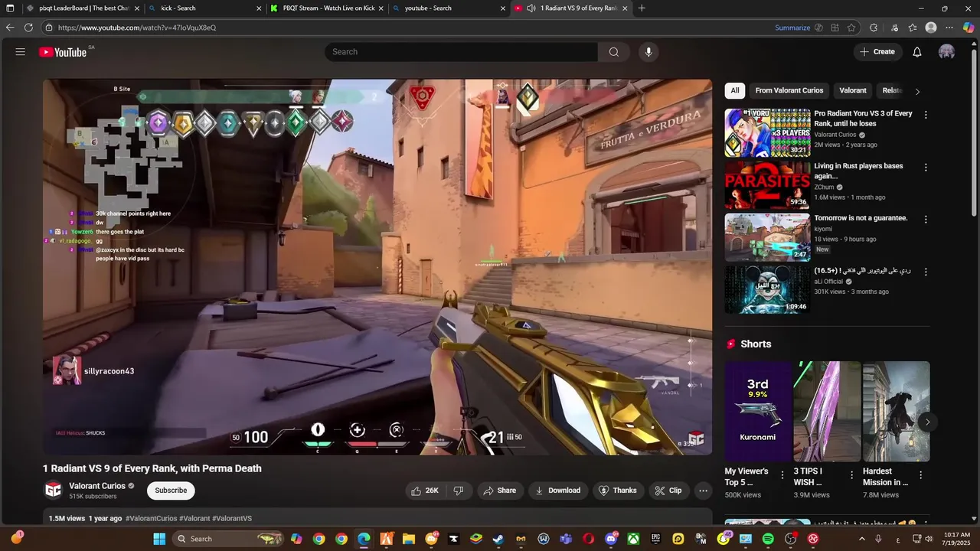Open the YouTube notifications bell
The image size is (980, 551).
point(917,52)
